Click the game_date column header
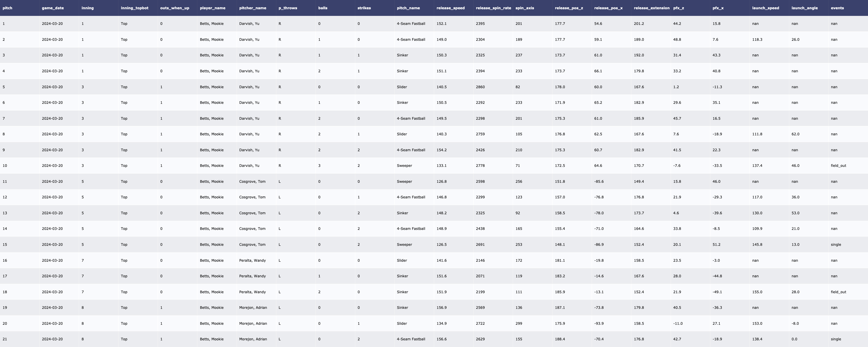 [x=53, y=8]
